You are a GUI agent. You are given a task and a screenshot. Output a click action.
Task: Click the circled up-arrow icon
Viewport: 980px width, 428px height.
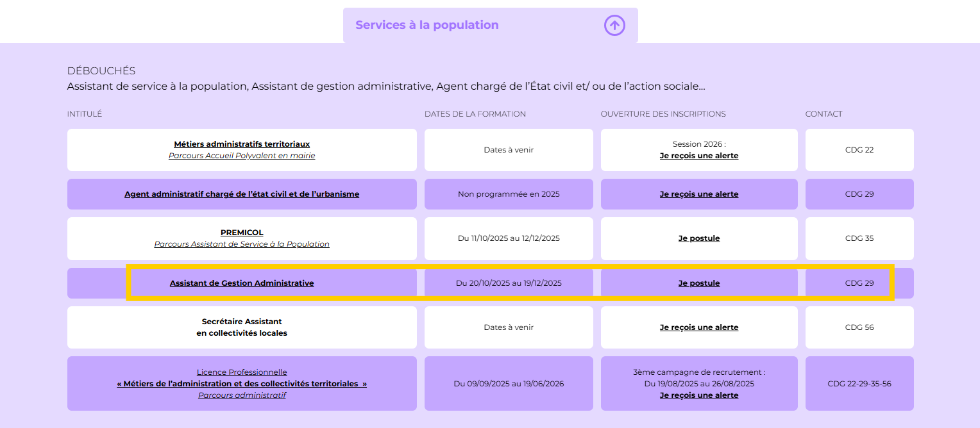(x=614, y=25)
